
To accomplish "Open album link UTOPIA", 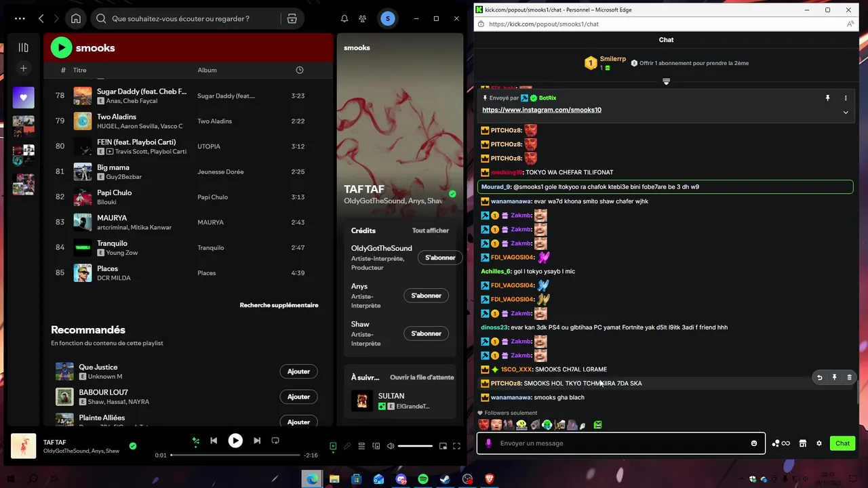I will coord(209,146).
